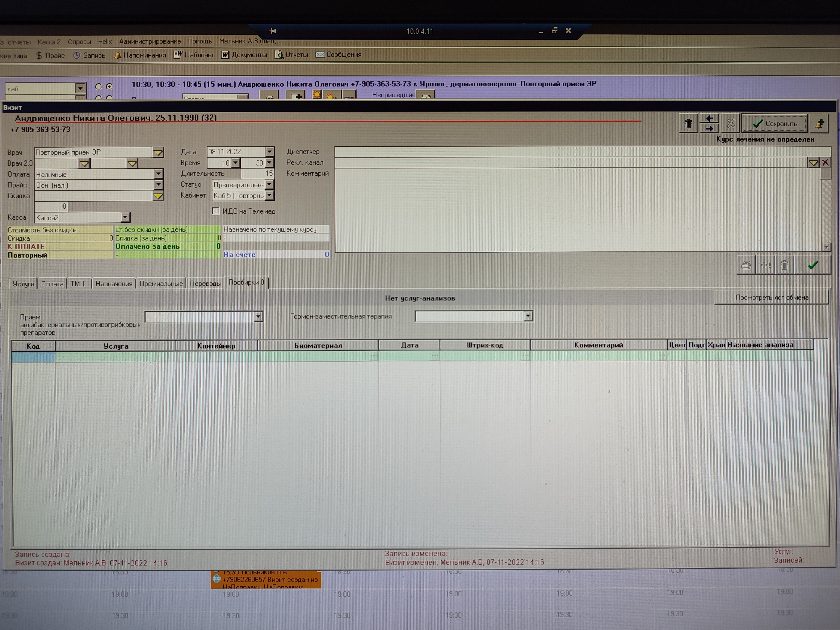
Task: Enable the ИДС на Телемед checkbox
Action: (x=216, y=211)
